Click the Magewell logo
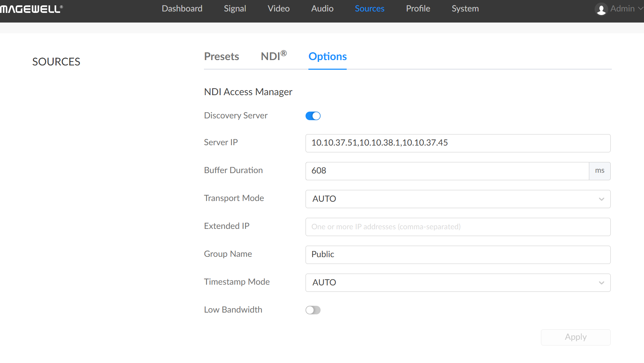Screen dimensions: 644x363 [x=31, y=9]
